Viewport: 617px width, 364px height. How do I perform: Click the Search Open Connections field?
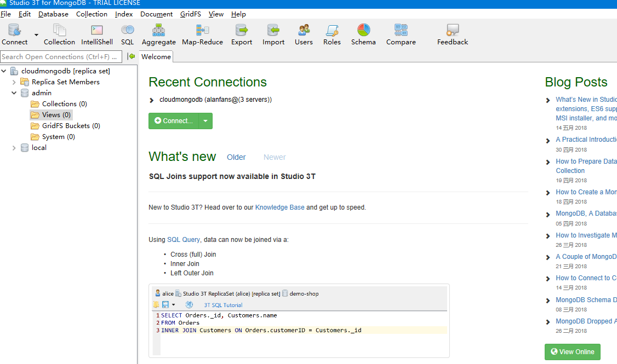[x=59, y=56]
